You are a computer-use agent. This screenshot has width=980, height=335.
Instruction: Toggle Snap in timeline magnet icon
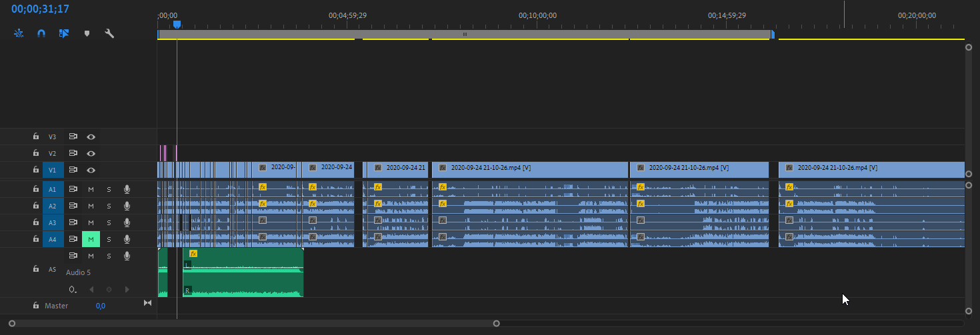tap(41, 33)
